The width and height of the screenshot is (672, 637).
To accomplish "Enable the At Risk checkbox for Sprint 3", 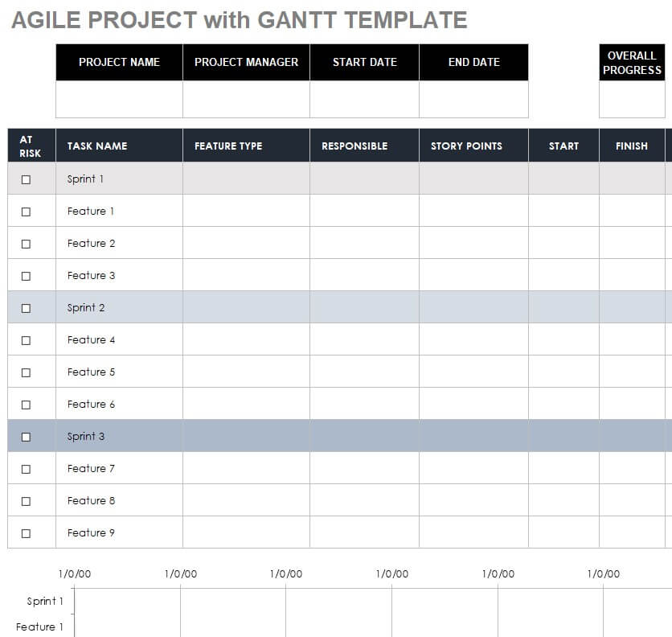I will pos(26,437).
